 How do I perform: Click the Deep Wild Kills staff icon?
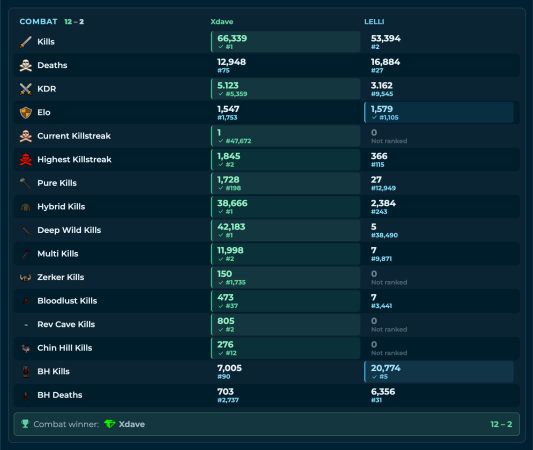pyautogui.click(x=25, y=230)
